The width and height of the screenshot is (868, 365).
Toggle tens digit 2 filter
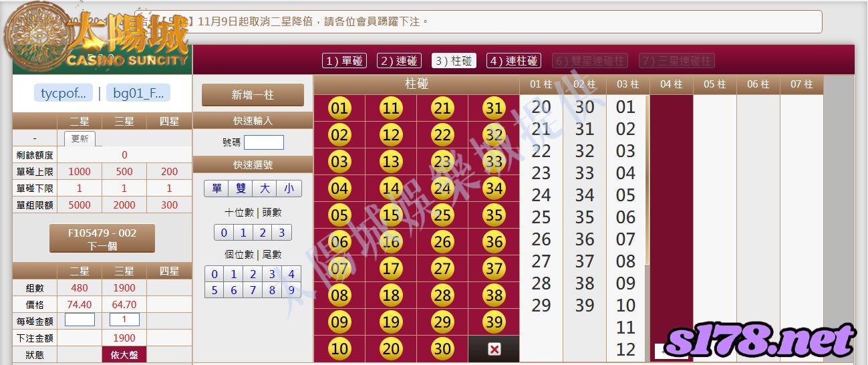click(263, 233)
